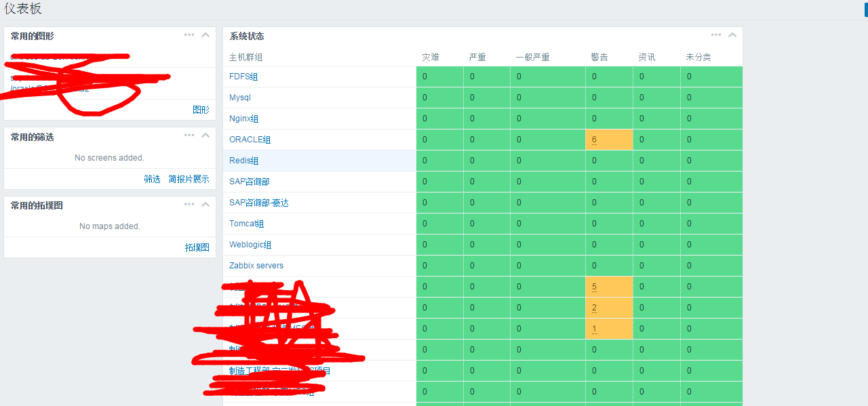
Task: Open the 拓扑图 link
Action: click(197, 247)
